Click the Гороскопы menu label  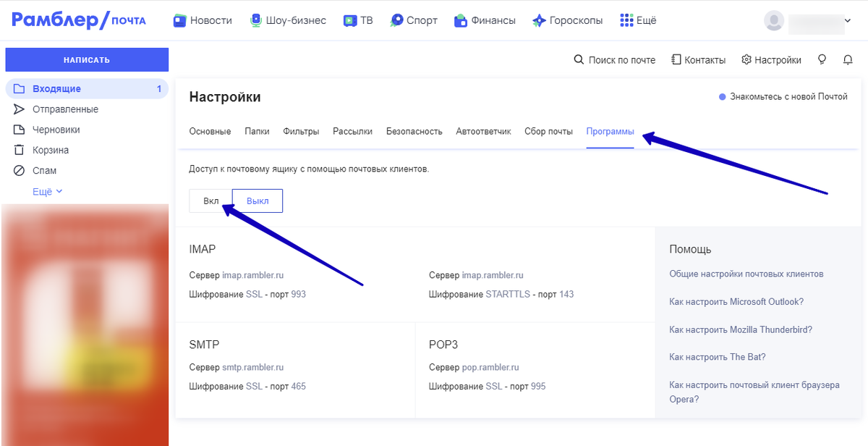[576, 20]
